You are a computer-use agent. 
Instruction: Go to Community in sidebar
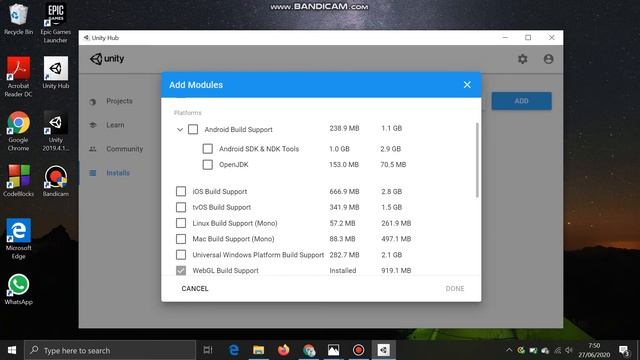[124, 149]
